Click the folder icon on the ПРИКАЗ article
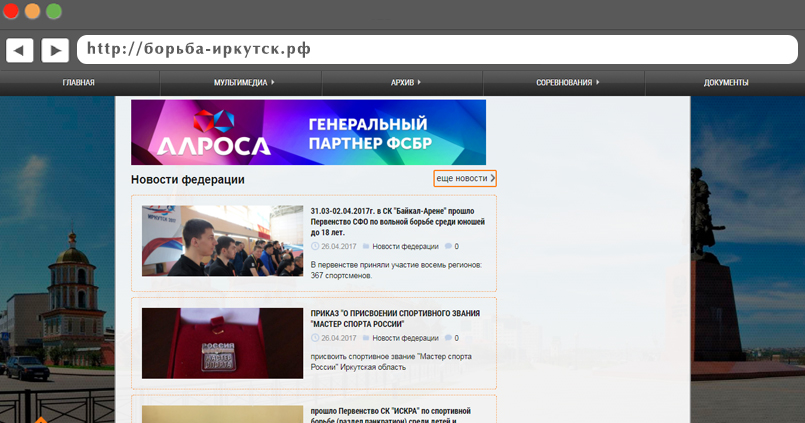 (x=366, y=338)
